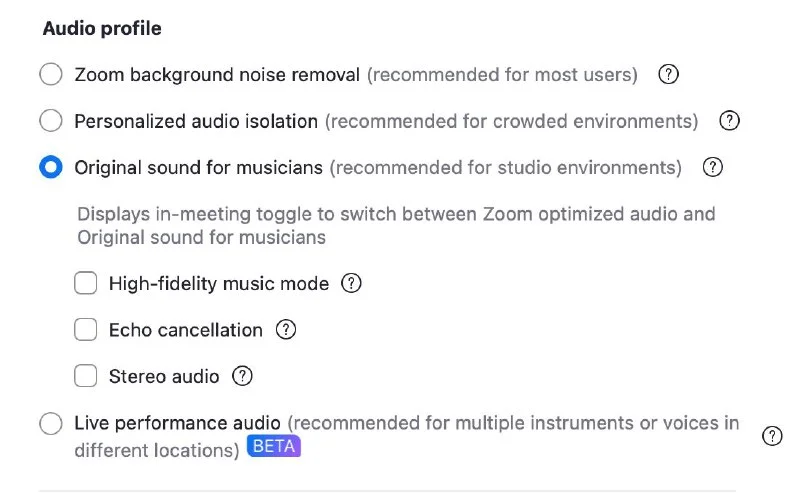Open help icon for Personalized audio isolation
Viewport: 800px width, 499px height.
point(730,121)
